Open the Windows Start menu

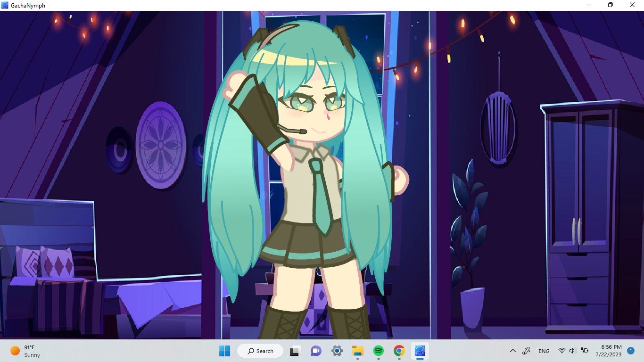point(224,351)
